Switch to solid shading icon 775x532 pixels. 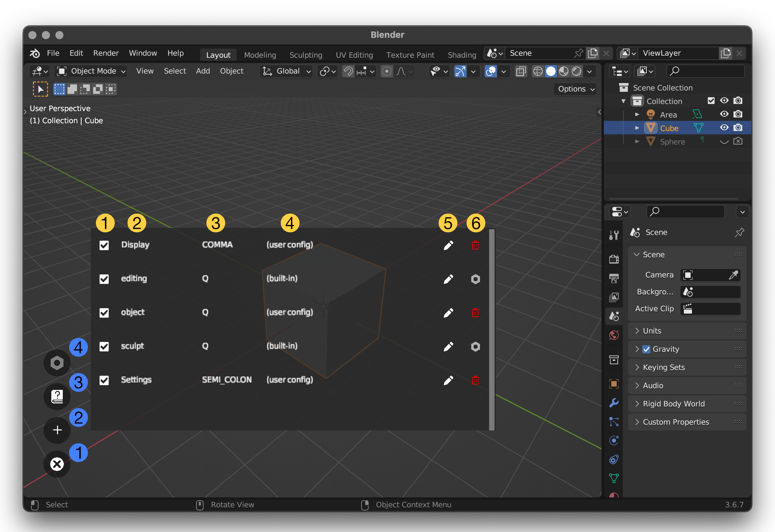tap(551, 71)
